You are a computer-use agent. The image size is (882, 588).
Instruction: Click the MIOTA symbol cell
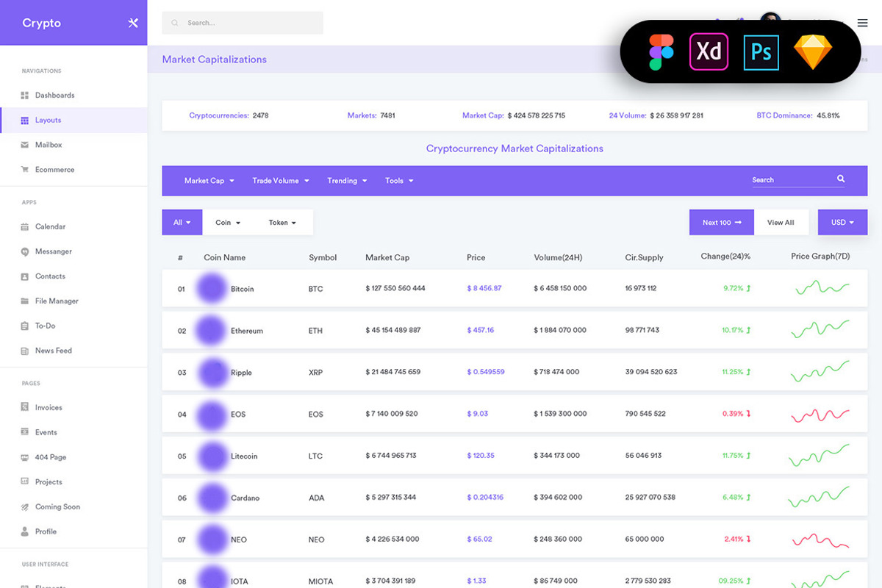(320, 582)
